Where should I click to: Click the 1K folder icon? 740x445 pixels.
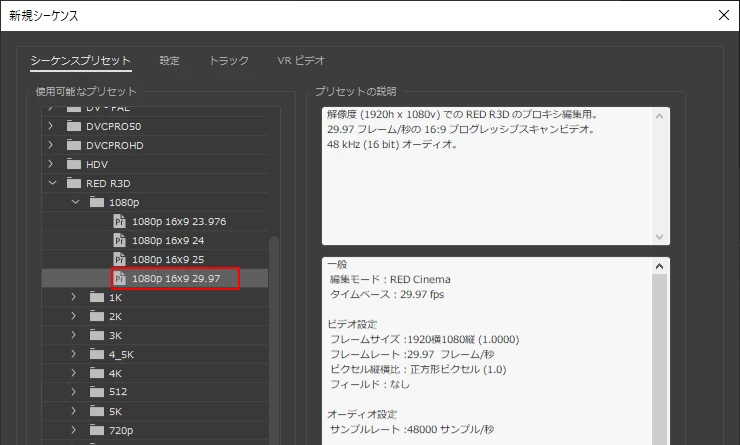(97, 297)
